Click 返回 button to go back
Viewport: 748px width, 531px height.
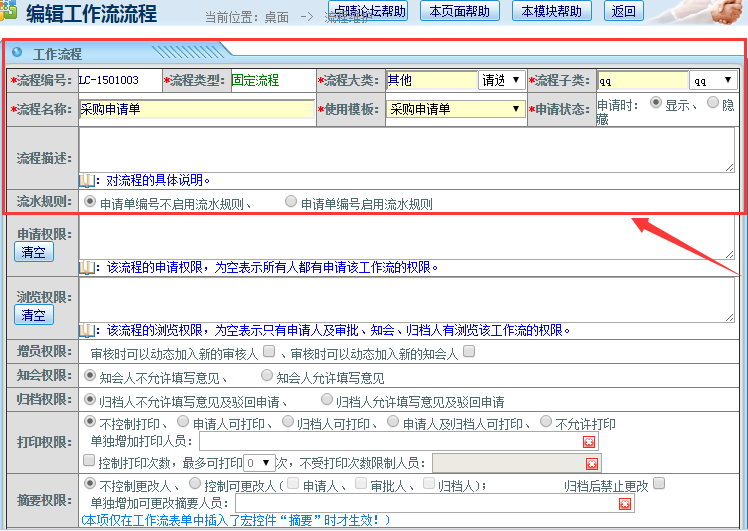point(623,11)
